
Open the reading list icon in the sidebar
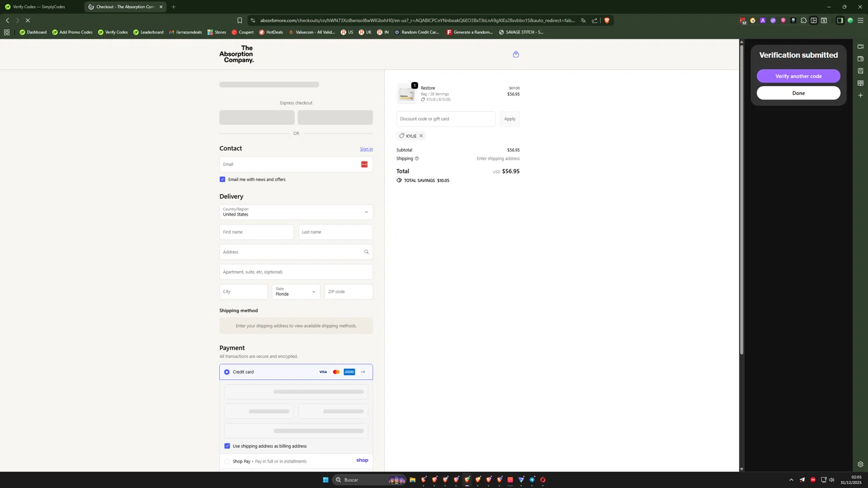pos(860,83)
